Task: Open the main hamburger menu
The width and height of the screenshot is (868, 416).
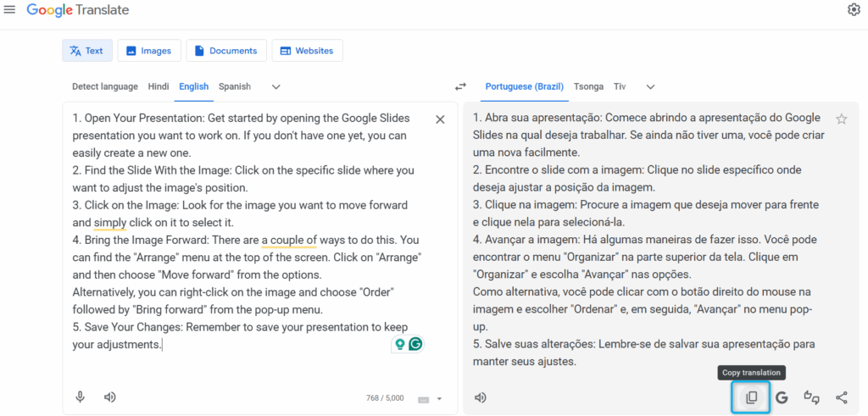Action: (10, 10)
